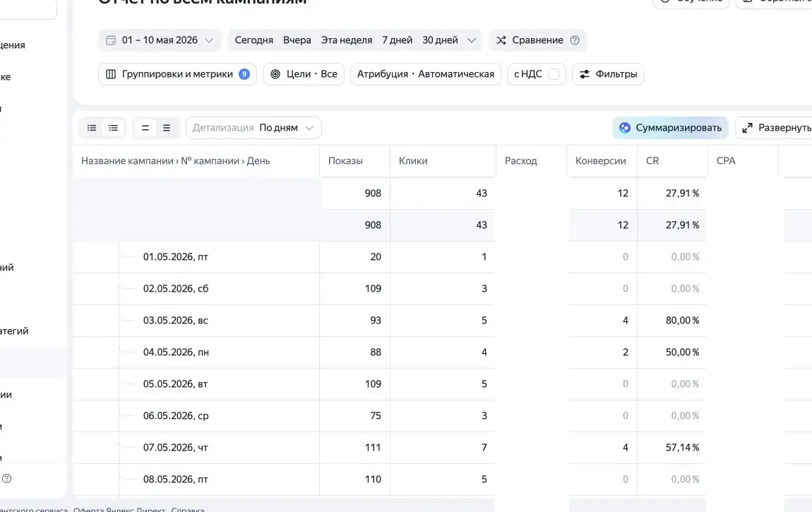The image size is (812, 512).
Task: Click the Показы value 88
Action: [376, 352]
